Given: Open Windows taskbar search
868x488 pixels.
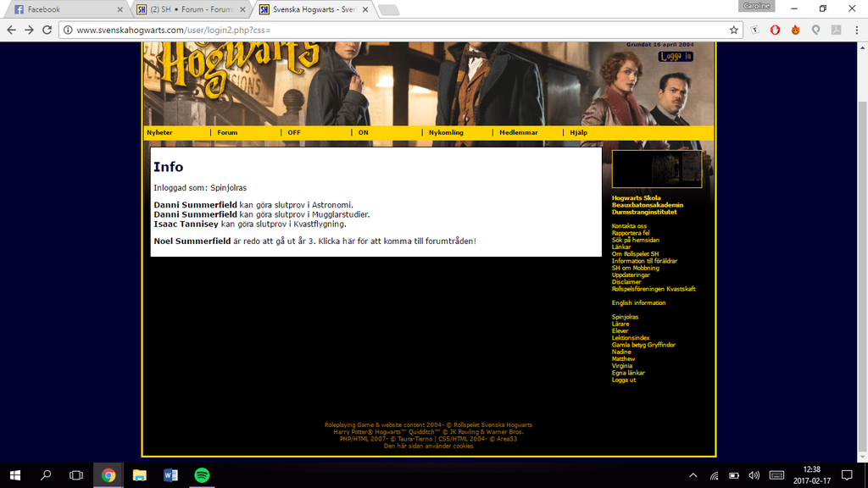Looking at the screenshot, I should click(46, 475).
